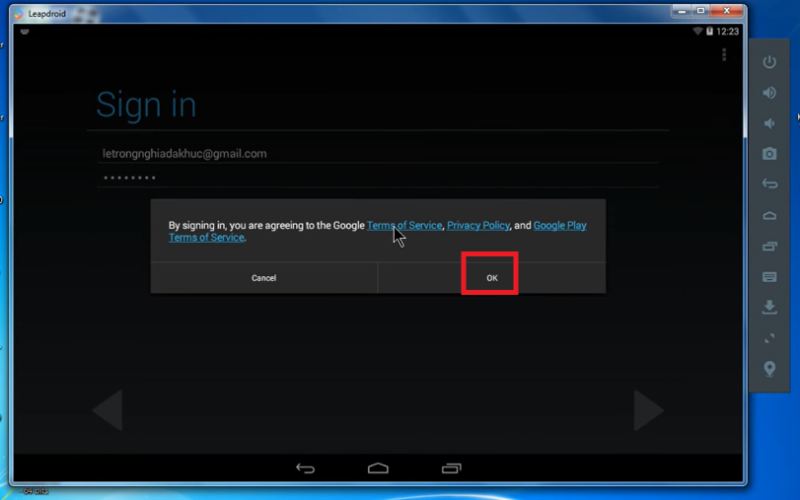Click the sidebar recent apps icon
Viewport: 800px width, 500px height.
769,246
